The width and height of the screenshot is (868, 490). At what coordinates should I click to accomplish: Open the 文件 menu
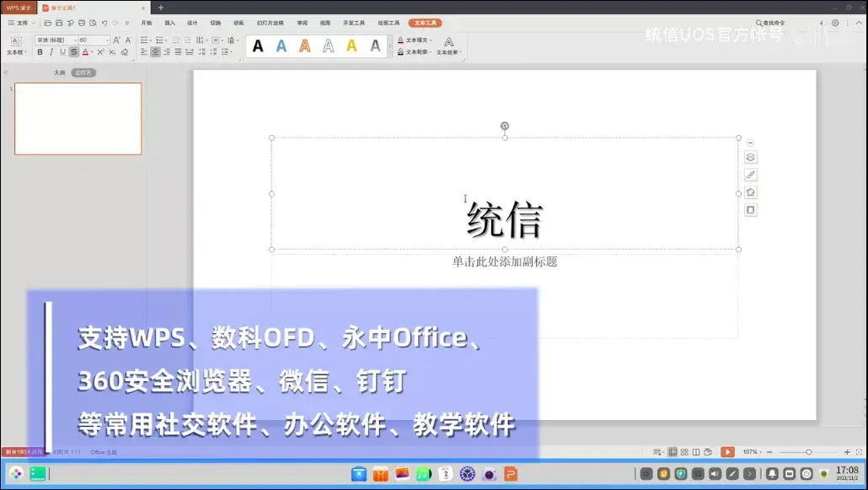tap(22, 23)
